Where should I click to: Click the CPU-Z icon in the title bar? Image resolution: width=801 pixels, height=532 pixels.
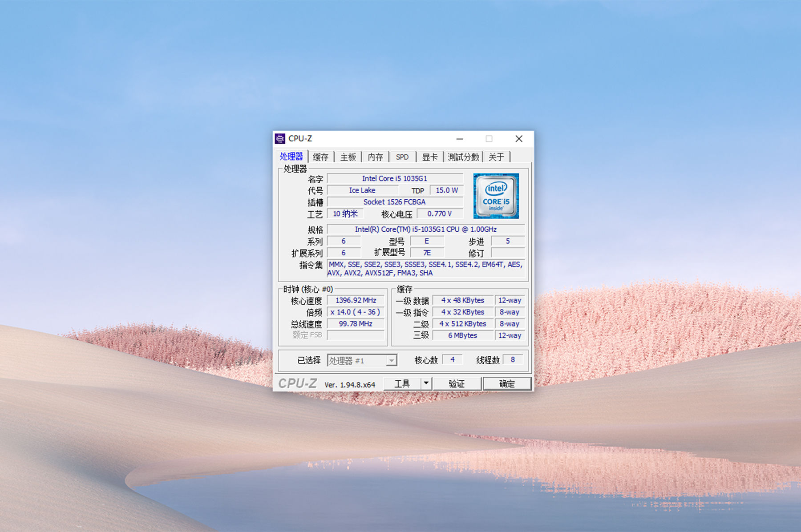[x=280, y=139]
